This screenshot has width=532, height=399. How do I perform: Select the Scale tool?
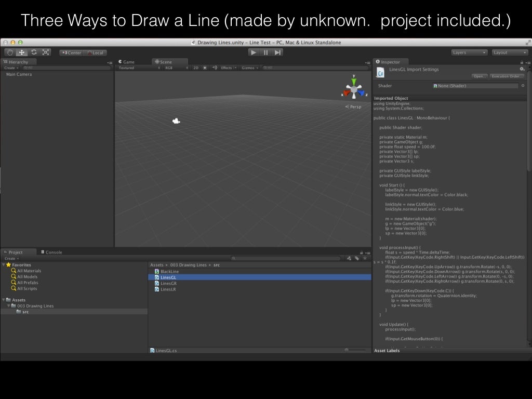point(46,52)
